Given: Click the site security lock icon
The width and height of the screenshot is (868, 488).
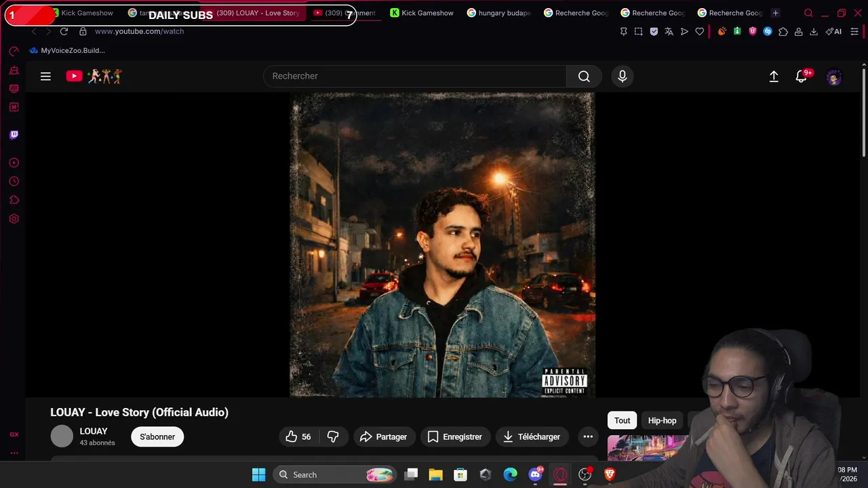Looking at the screenshot, I should point(83,31).
